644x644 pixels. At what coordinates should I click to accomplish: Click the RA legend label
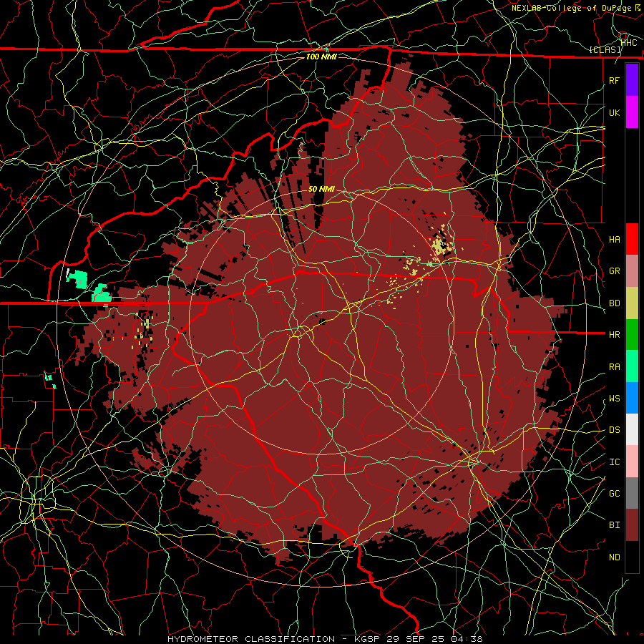pyautogui.click(x=614, y=367)
